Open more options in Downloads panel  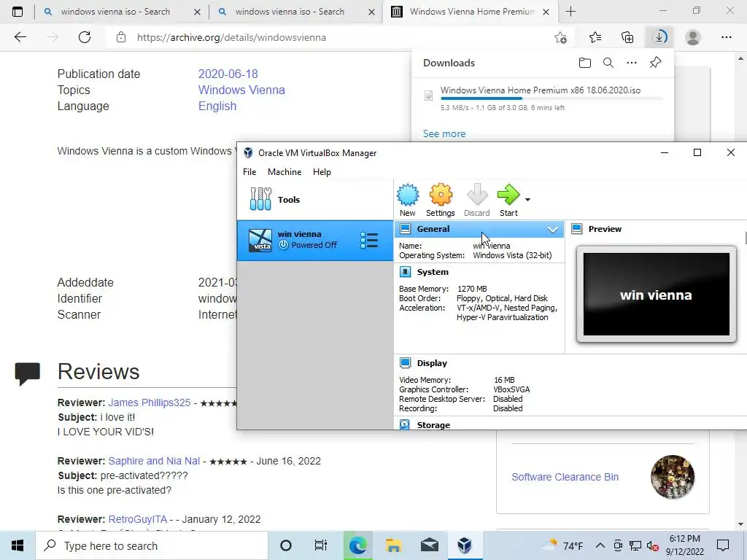click(x=632, y=63)
